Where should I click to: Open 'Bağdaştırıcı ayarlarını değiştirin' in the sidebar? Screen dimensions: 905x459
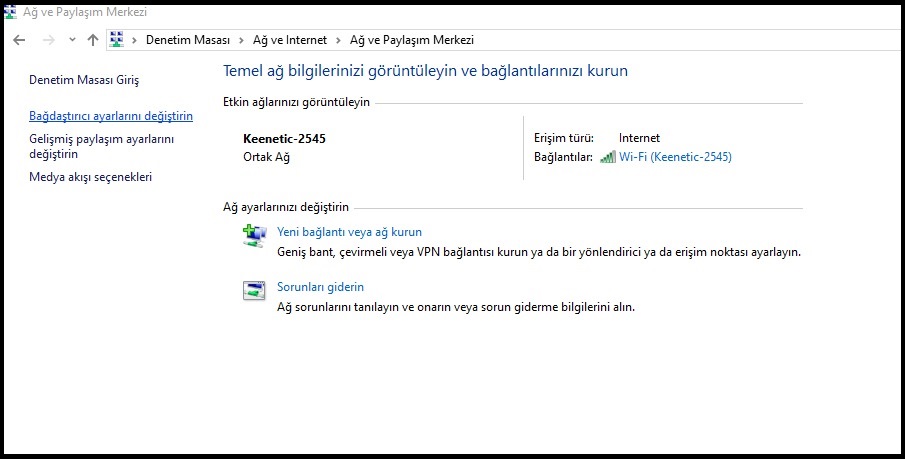(111, 116)
